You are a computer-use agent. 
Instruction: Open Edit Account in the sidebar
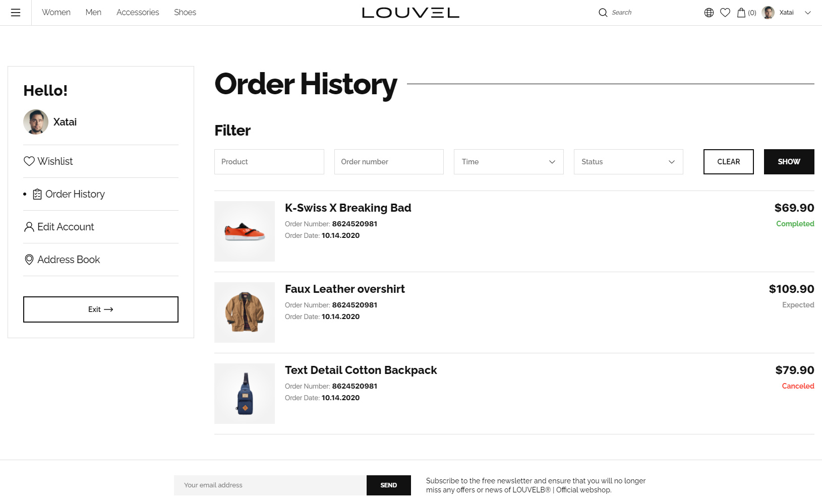click(x=66, y=227)
